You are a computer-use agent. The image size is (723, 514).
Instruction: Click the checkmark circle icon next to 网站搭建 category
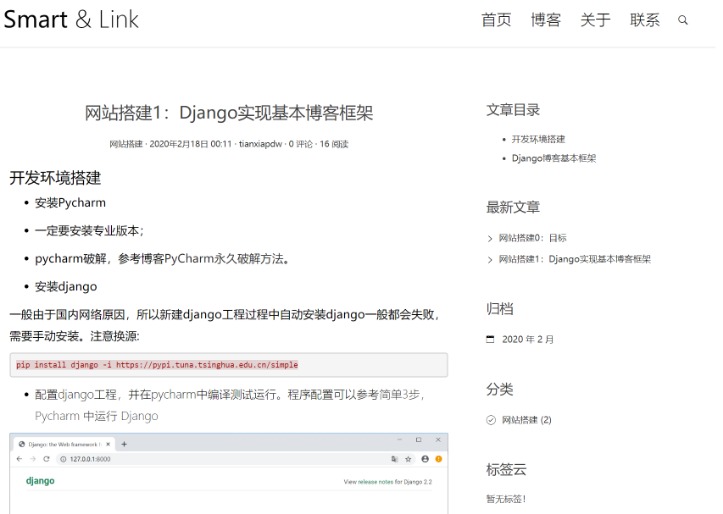[491, 419]
